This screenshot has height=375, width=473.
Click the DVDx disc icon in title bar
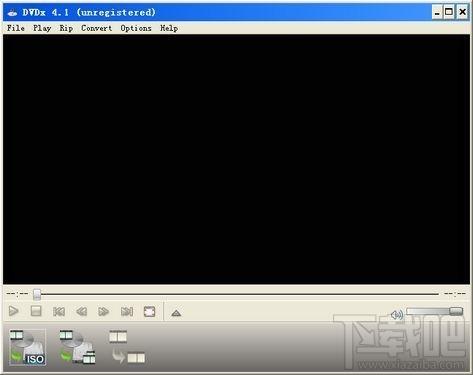coord(13,13)
